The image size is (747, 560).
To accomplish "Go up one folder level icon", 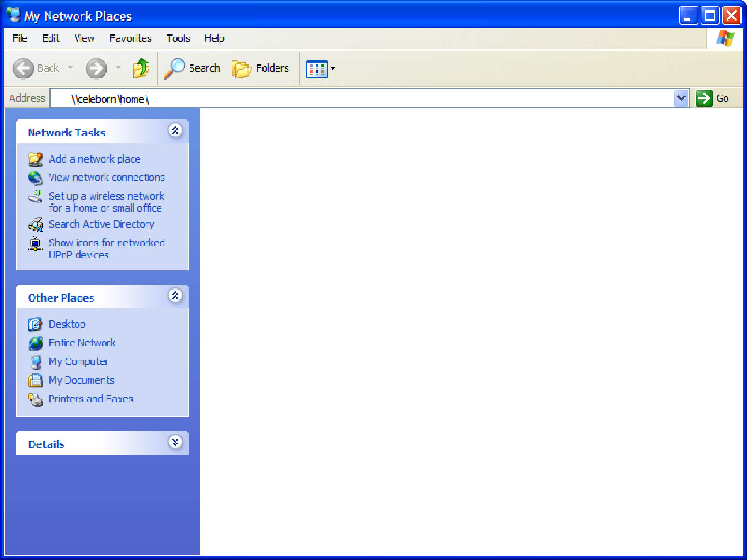I will pyautogui.click(x=141, y=68).
